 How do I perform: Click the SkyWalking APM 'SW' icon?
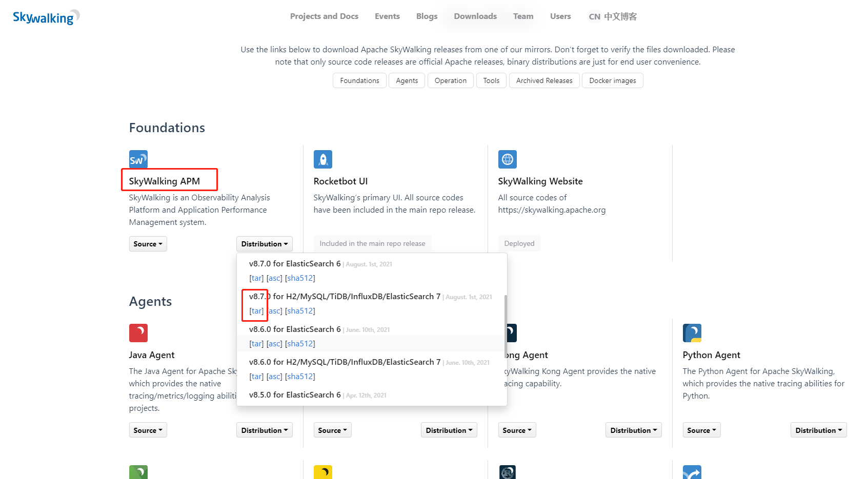click(x=138, y=159)
